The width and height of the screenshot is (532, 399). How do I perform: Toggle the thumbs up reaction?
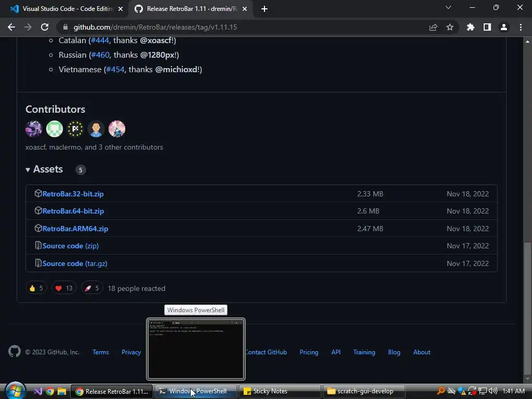pyautogui.click(x=36, y=288)
